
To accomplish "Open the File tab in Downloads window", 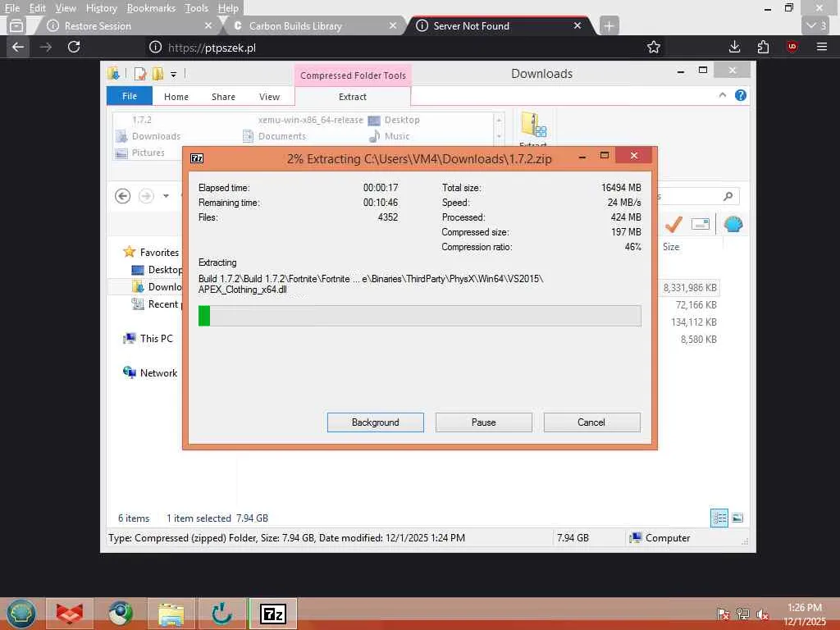I will [x=129, y=96].
